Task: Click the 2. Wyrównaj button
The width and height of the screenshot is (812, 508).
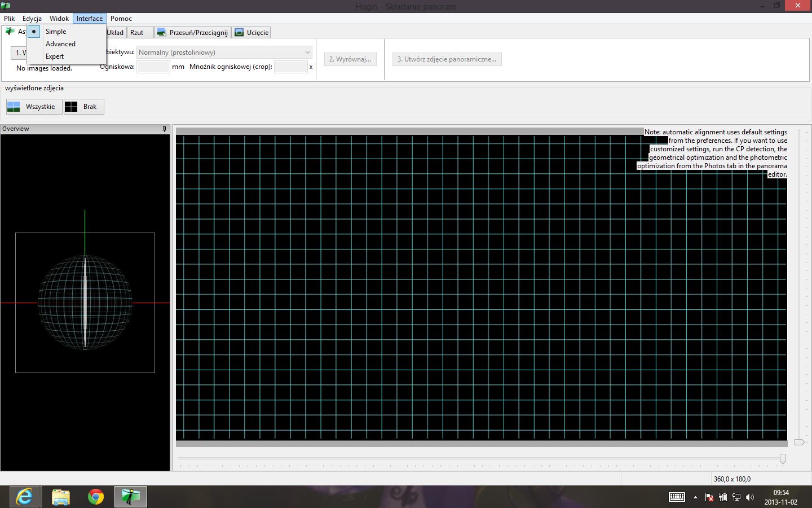Action: (350, 59)
